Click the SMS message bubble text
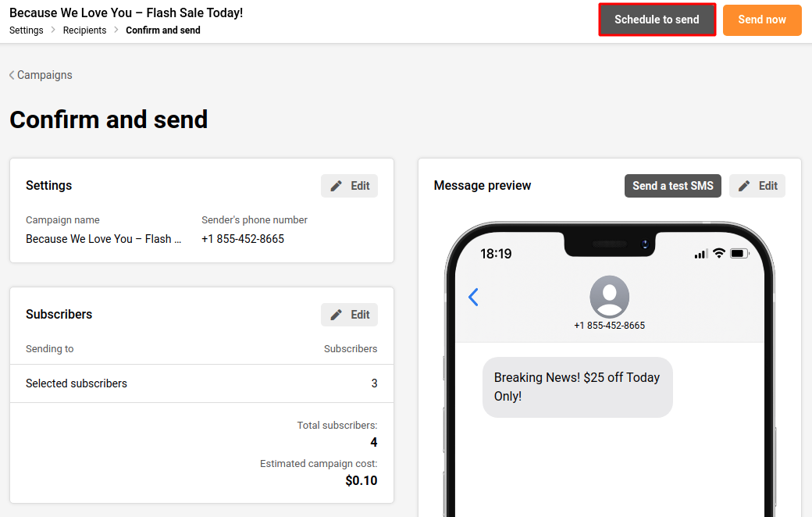812x517 pixels. [x=577, y=387]
